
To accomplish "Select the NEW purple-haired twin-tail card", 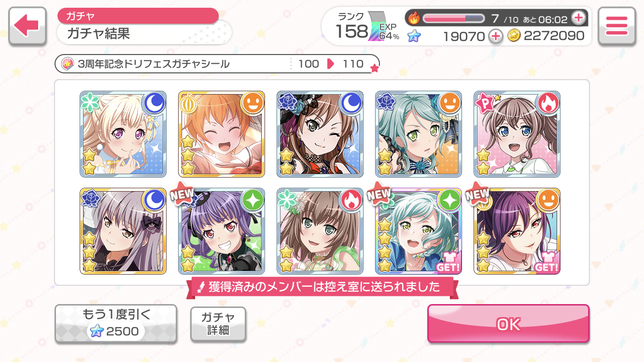I will (x=222, y=231).
